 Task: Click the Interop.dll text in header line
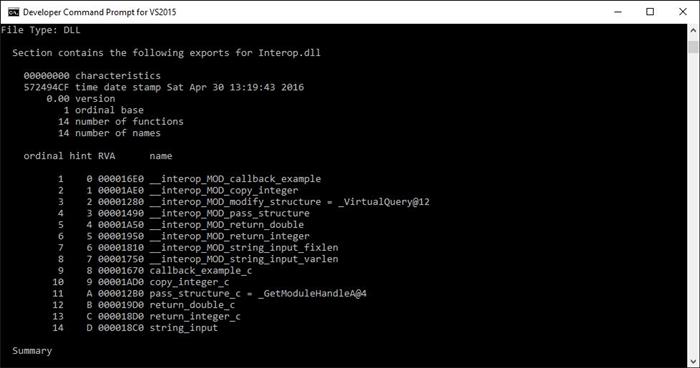click(x=289, y=53)
